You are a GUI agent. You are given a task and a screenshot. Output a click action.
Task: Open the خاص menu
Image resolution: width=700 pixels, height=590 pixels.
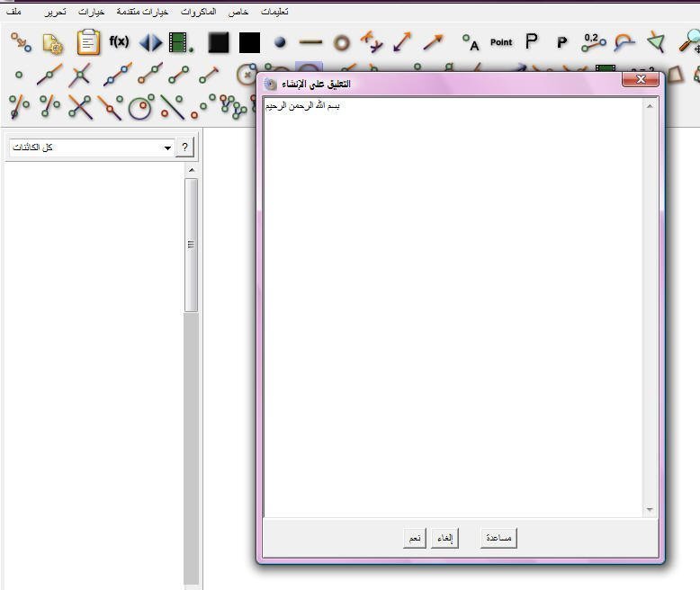click(x=238, y=12)
